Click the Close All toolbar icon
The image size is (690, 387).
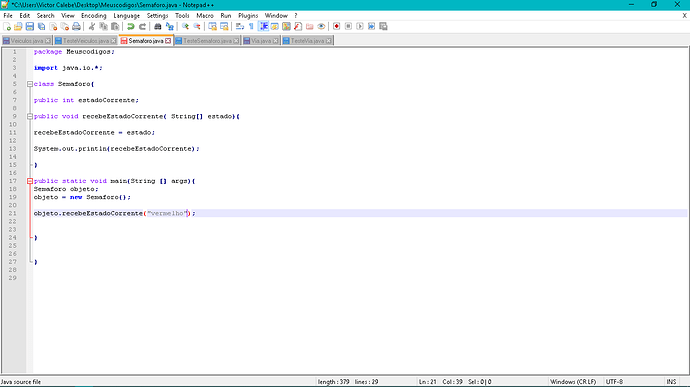[65, 26]
